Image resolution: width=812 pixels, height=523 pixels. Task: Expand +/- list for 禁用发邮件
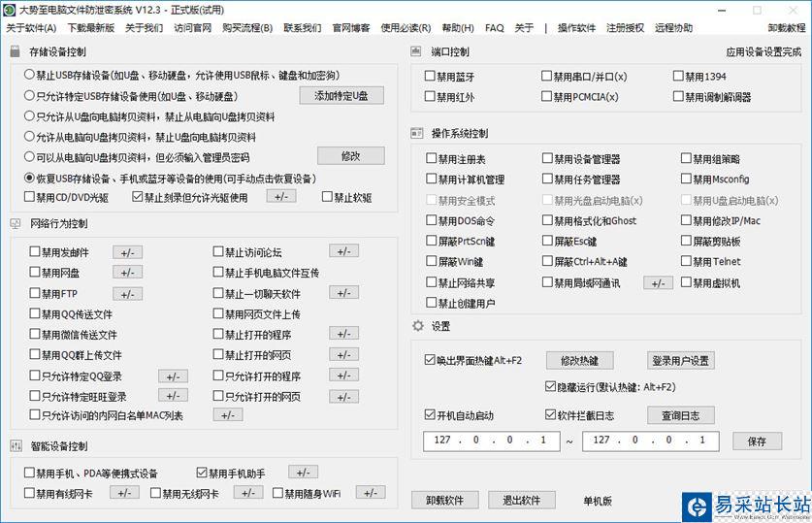click(x=127, y=252)
